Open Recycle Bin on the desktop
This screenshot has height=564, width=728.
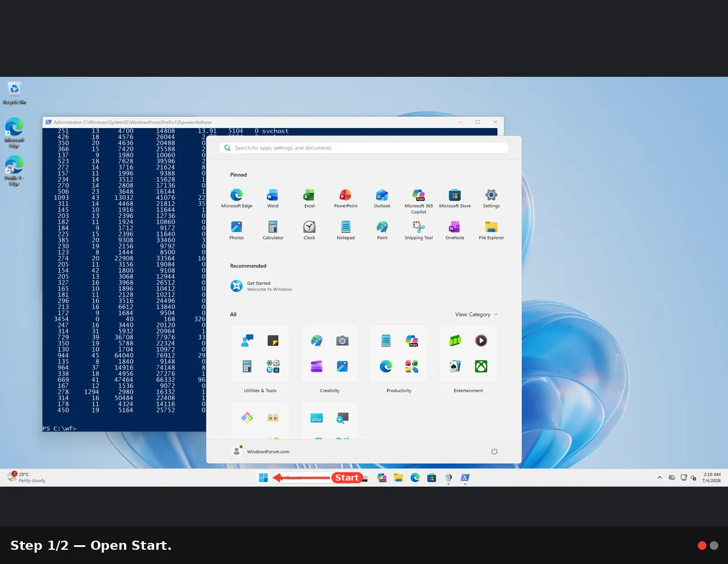coord(14,93)
